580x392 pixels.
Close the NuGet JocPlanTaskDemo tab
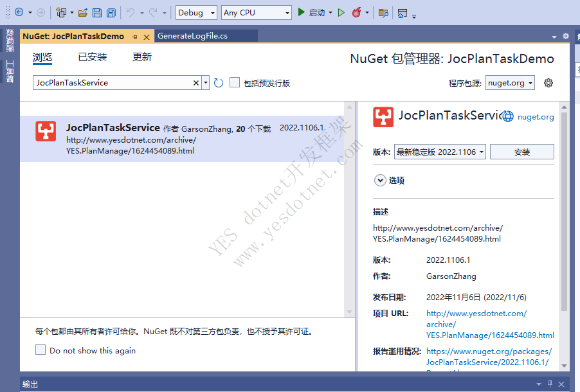(x=147, y=37)
